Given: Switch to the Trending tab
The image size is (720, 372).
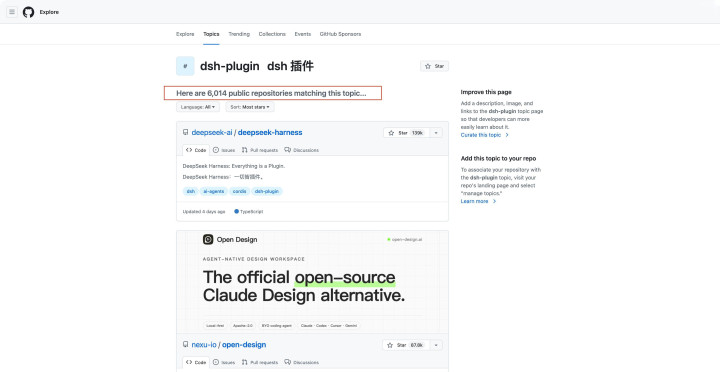Looking at the screenshot, I should coord(239,34).
